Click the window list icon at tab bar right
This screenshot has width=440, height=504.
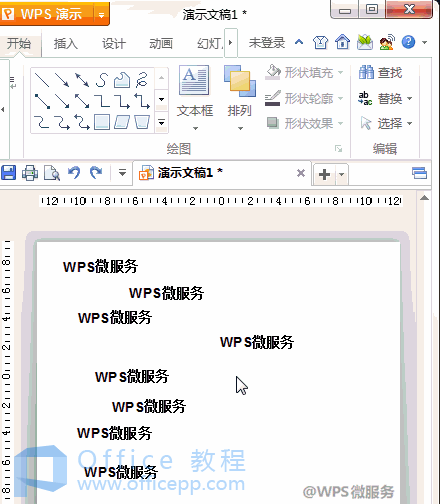tap(419, 173)
